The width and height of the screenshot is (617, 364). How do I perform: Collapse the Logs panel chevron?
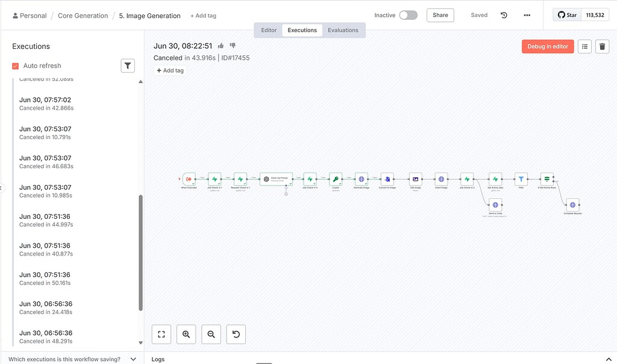[x=607, y=359]
